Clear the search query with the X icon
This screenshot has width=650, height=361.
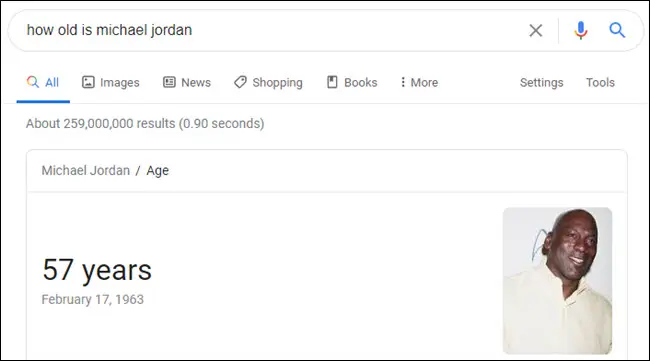coord(536,30)
